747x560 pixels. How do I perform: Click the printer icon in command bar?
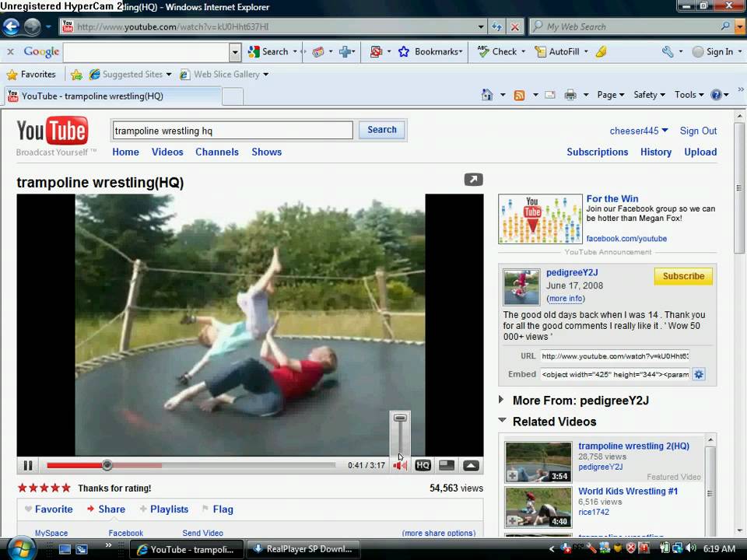(x=570, y=95)
